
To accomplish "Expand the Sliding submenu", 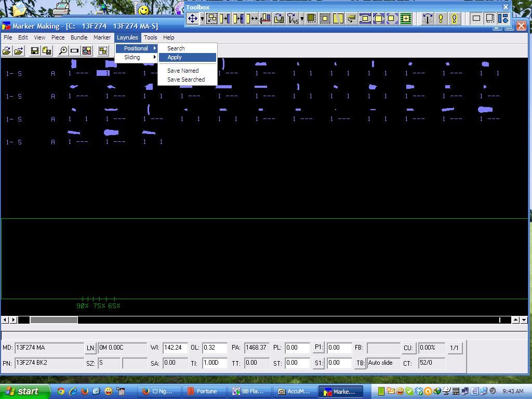I will click(x=137, y=57).
